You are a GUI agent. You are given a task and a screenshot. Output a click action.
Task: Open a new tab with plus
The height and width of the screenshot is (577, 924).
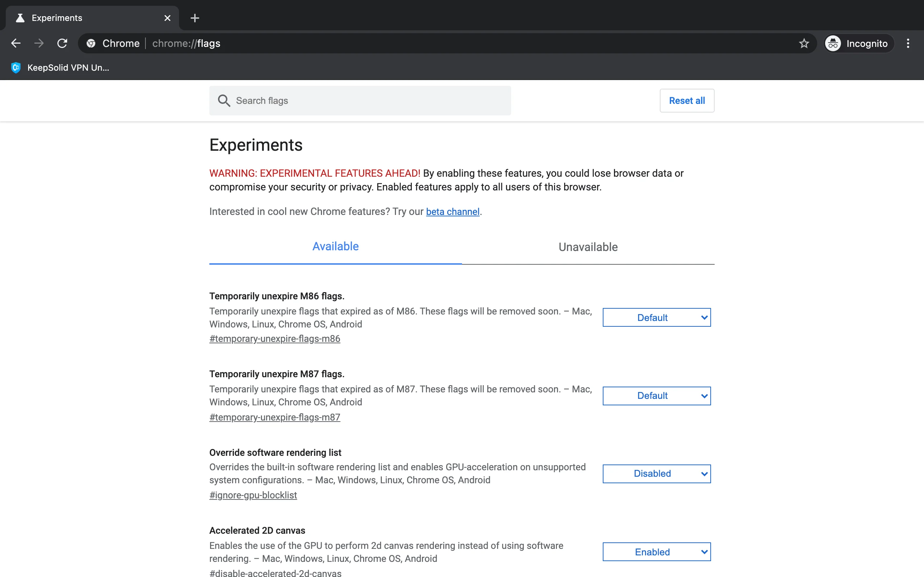tap(195, 18)
